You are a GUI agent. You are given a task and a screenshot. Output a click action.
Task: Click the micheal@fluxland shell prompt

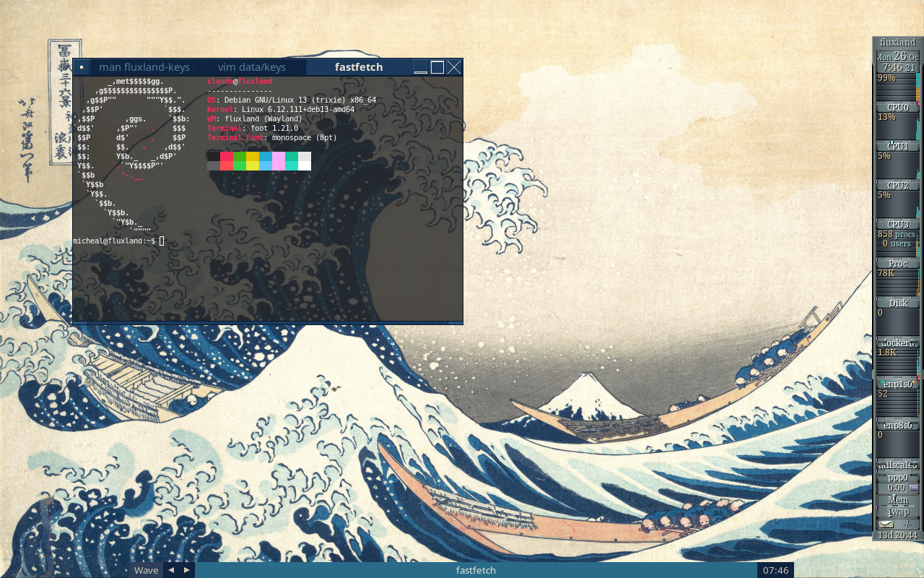coord(114,241)
